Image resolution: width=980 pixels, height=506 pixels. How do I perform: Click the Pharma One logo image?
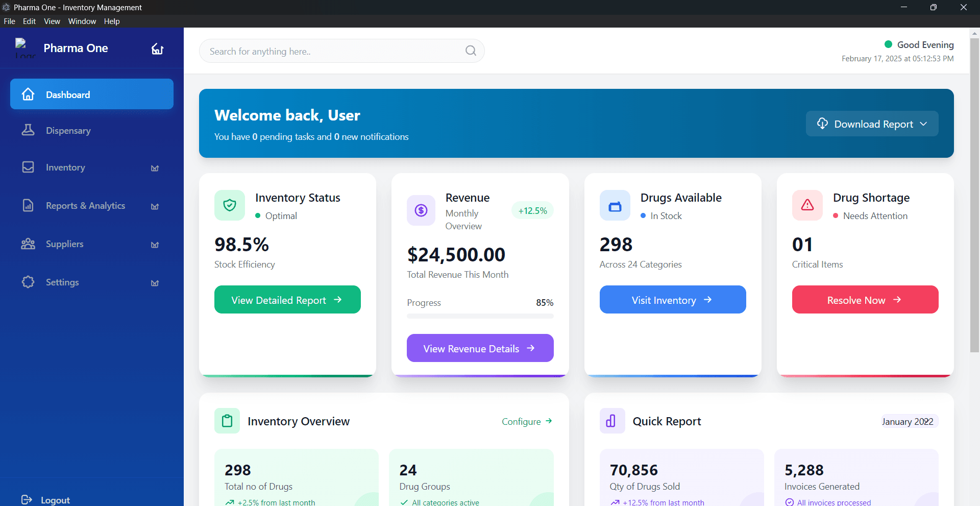coord(25,48)
